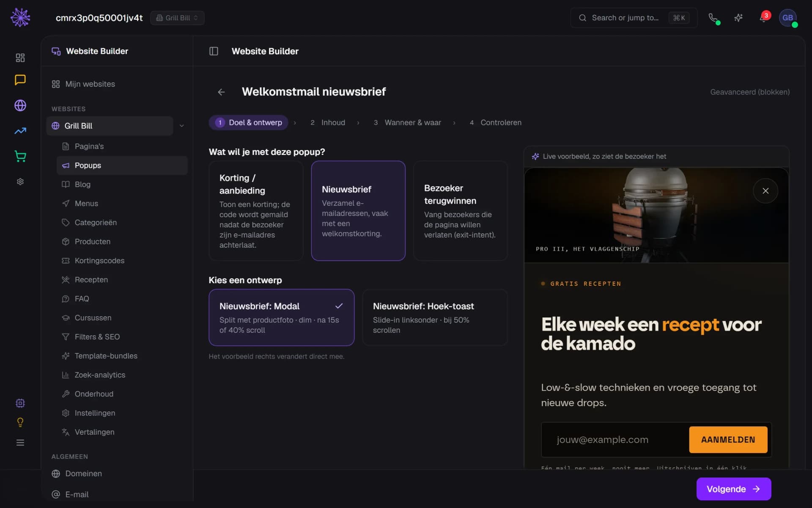Click the Volgende button
This screenshot has height=508, width=812.
pos(734,489)
